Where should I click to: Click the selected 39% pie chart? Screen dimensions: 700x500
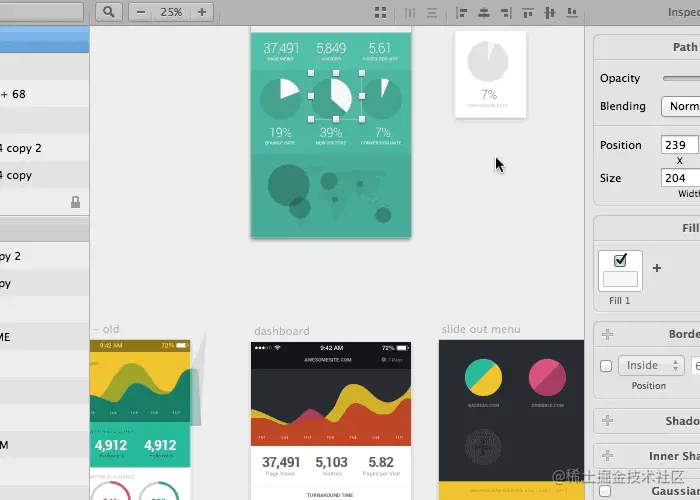pyautogui.click(x=332, y=99)
